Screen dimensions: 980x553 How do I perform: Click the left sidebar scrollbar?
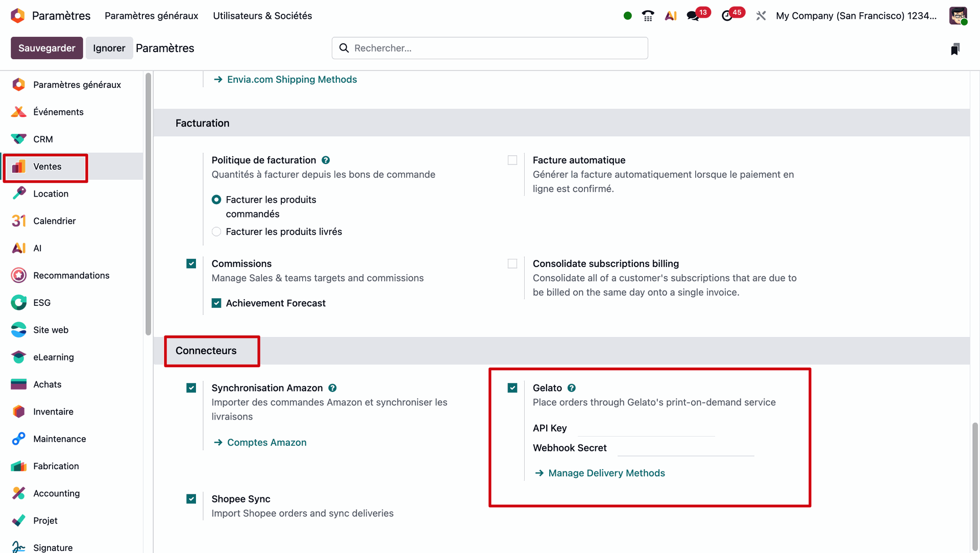pyautogui.click(x=148, y=204)
